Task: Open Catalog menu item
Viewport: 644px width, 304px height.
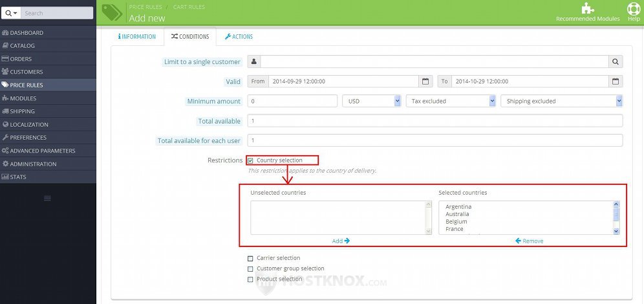Action: click(48, 45)
